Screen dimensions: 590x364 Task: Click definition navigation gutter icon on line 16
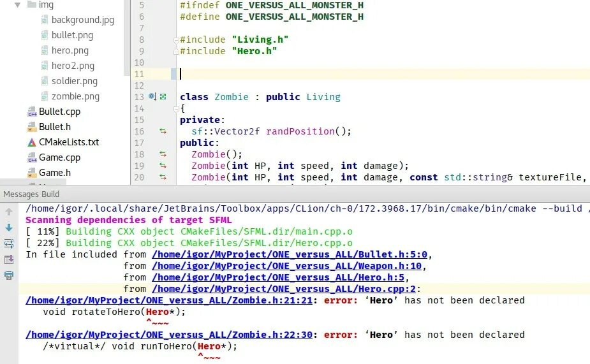[x=163, y=131]
